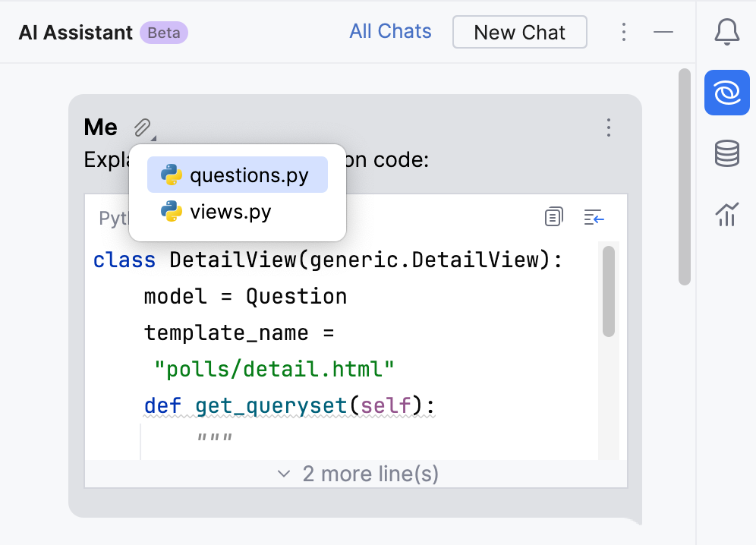Click the paperclip attachments icon
This screenshot has width=756, height=545.
[x=143, y=127]
